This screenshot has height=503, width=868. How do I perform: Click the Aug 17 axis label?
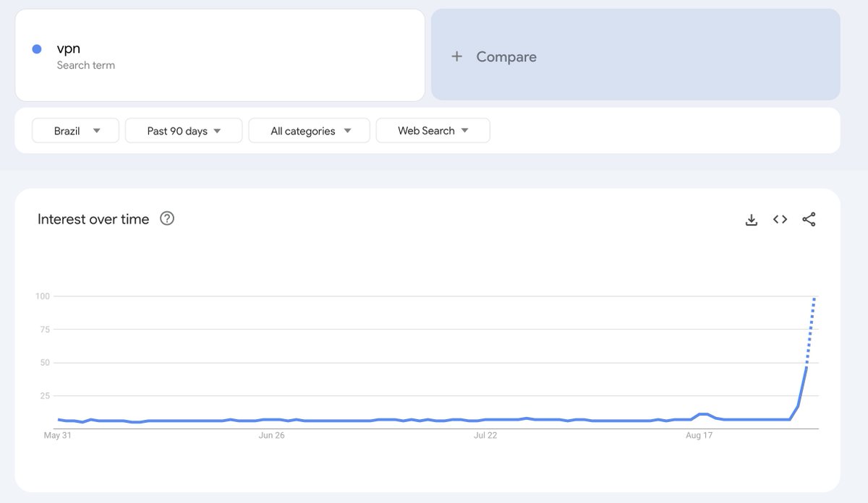click(x=699, y=435)
